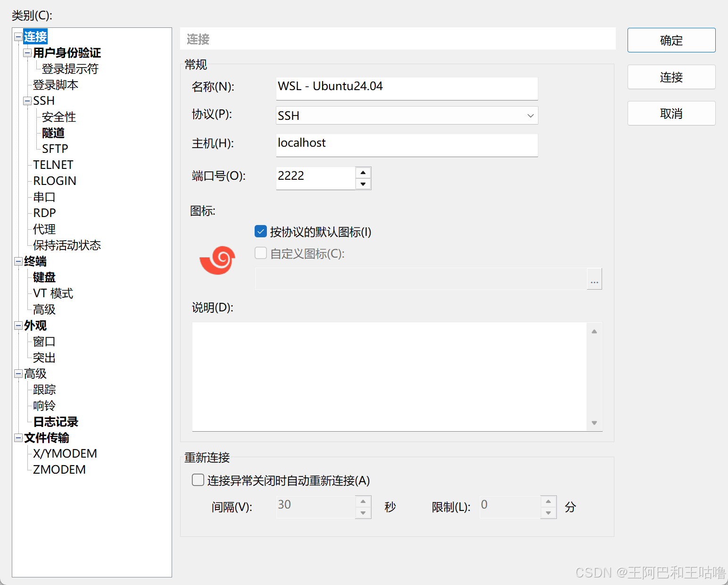Click description scrollbar up arrow
Image resolution: width=728 pixels, height=585 pixels.
[594, 331]
